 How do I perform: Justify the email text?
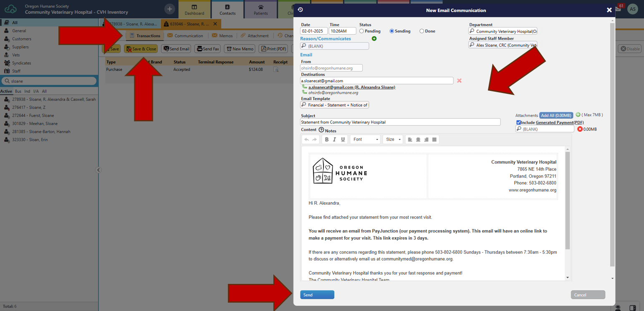pyautogui.click(x=434, y=140)
